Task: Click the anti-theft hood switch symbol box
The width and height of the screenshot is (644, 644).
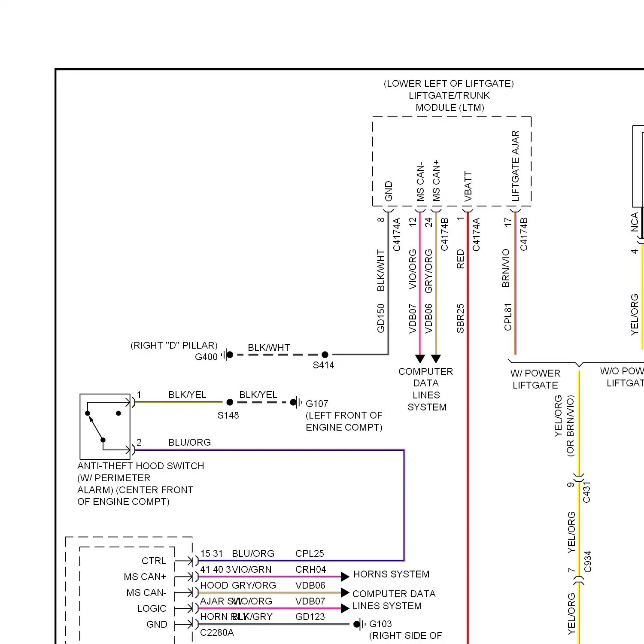Action: coord(105,426)
